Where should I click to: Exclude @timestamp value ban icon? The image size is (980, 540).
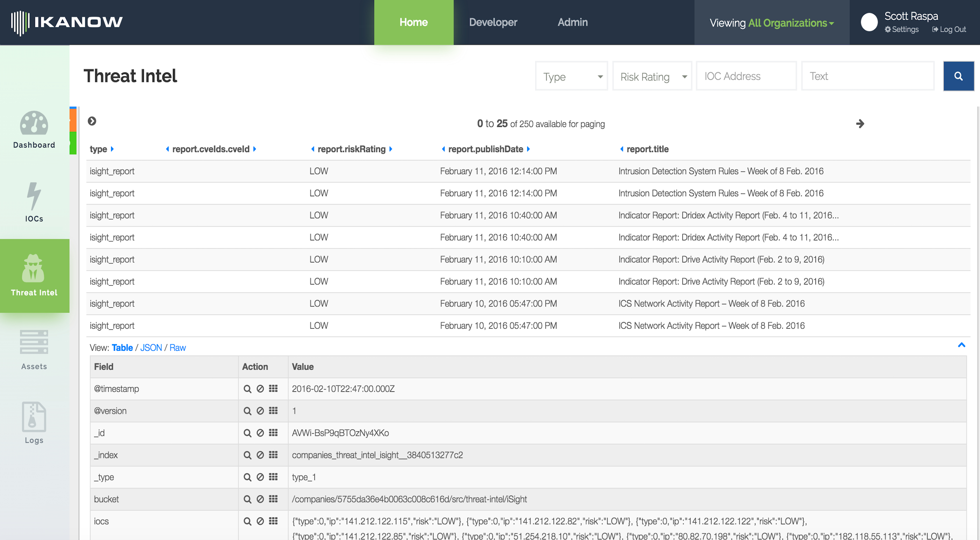click(260, 389)
